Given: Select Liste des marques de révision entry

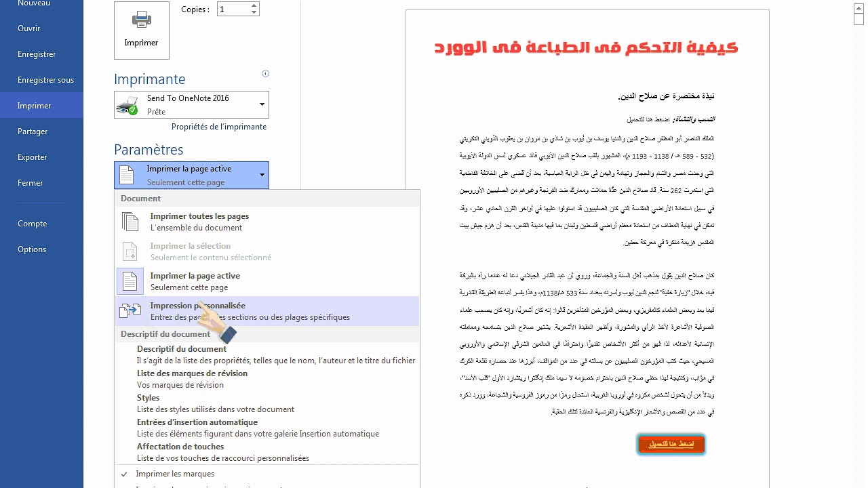Looking at the screenshot, I should coord(267,379).
